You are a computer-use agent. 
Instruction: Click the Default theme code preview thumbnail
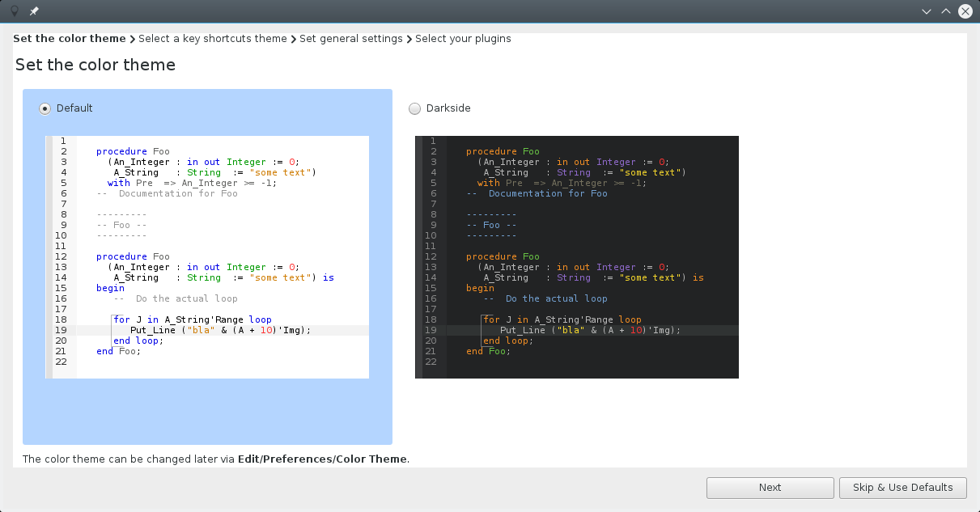[207, 257]
